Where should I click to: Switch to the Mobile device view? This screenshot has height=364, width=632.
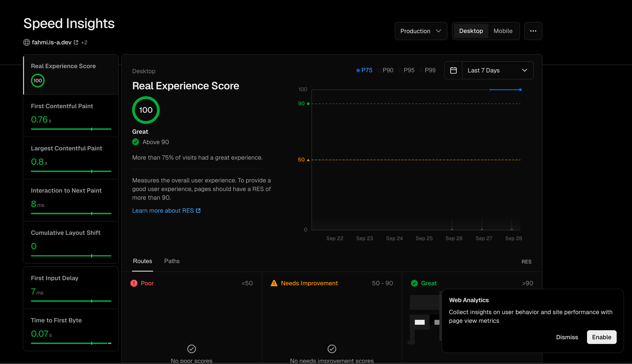tap(503, 31)
